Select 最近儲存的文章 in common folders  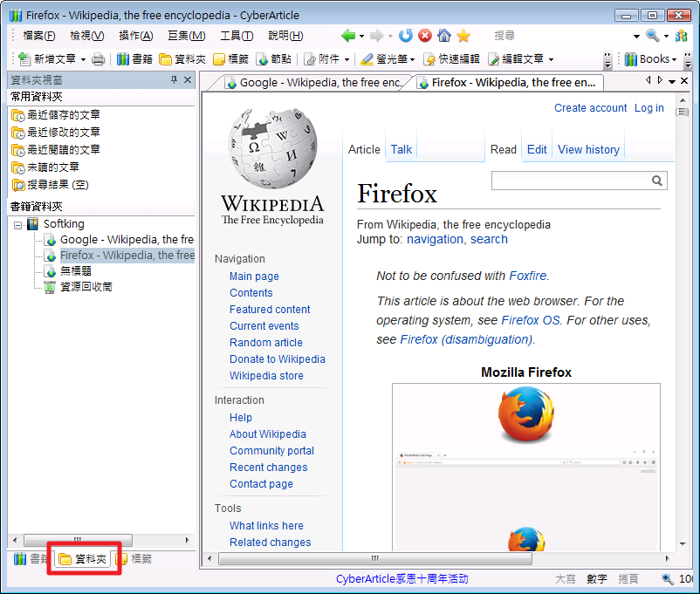[x=63, y=115]
